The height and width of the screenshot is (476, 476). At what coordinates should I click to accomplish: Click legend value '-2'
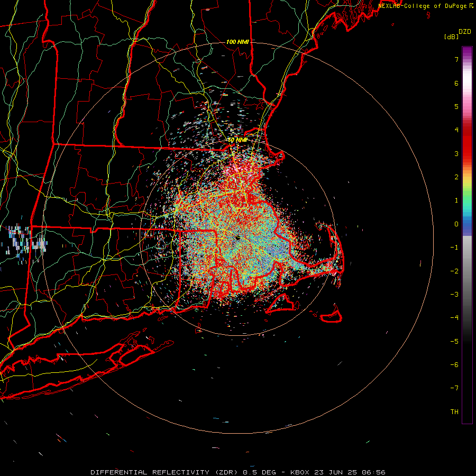click(x=454, y=271)
